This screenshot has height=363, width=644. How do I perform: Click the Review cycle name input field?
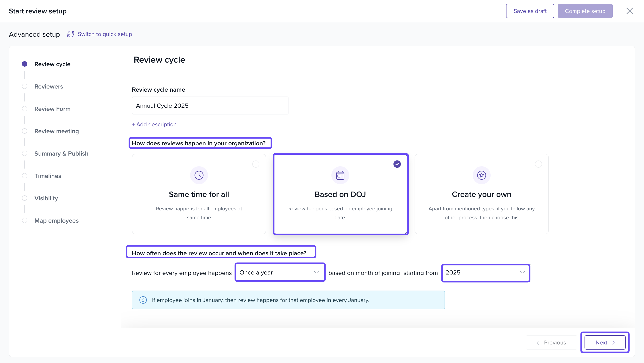[210, 106]
